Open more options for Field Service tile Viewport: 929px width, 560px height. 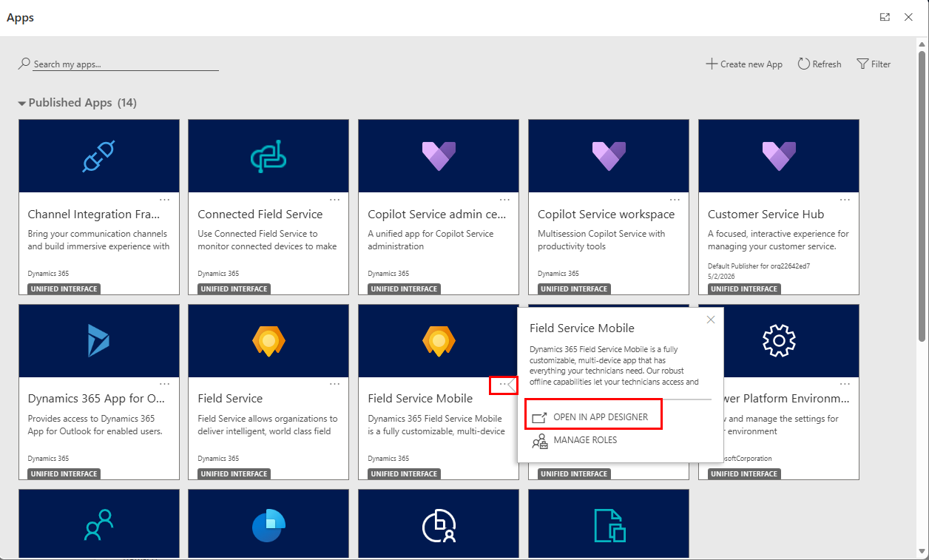(335, 385)
